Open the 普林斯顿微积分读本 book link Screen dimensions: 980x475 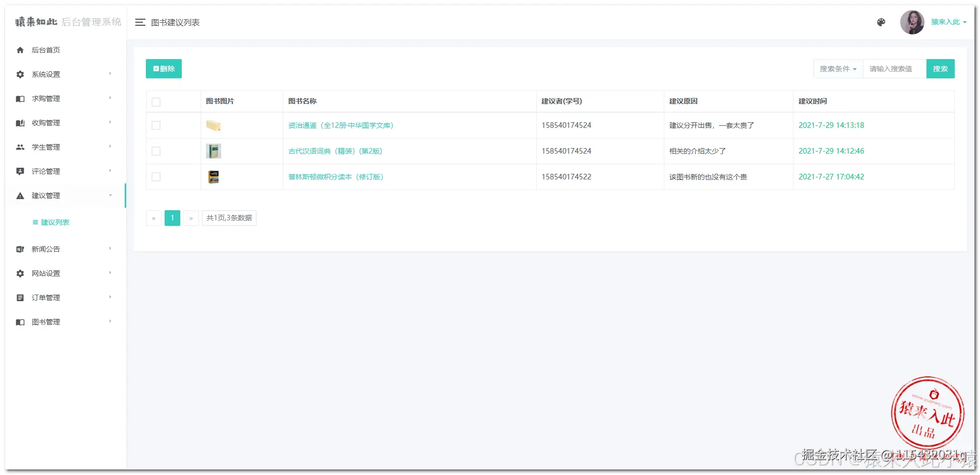(x=336, y=177)
